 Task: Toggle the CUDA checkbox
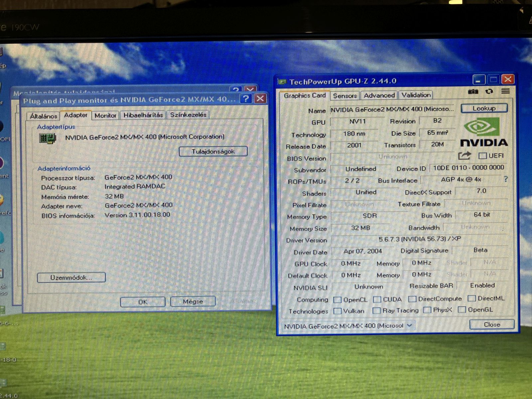[x=377, y=300]
